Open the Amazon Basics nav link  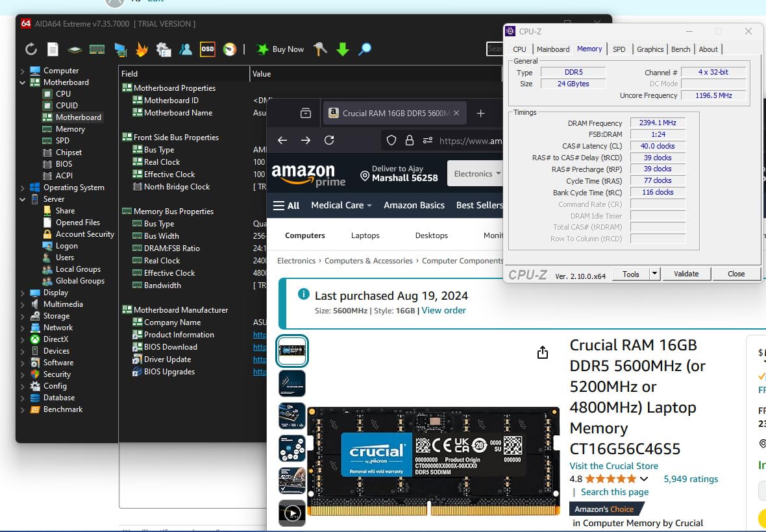pos(414,206)
